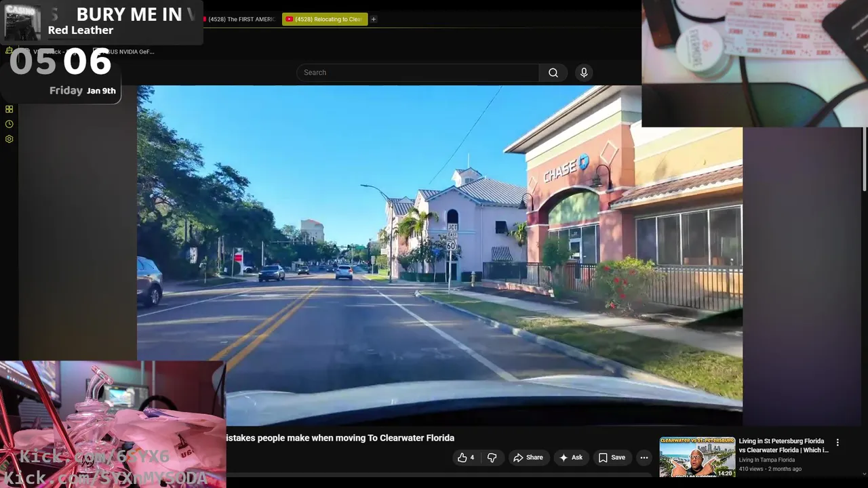Open the sidebar settings gear icon
Image resolution: width=868 pixels, height=488 pixels.
pyautogui.click(x=9, y=139)
